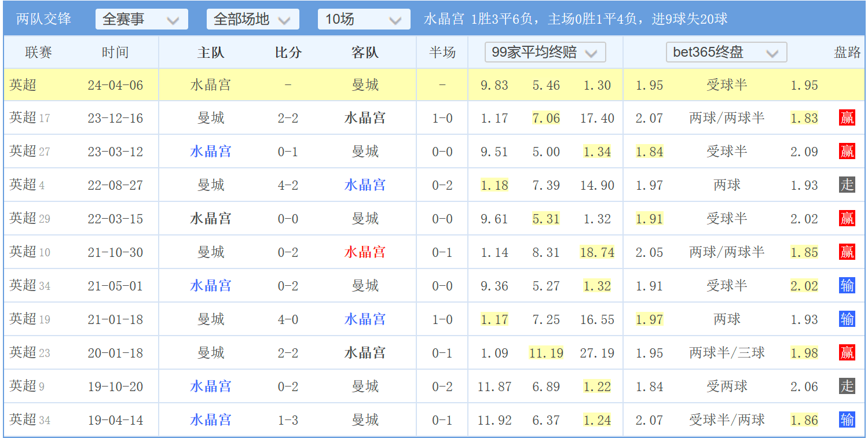Click the blue 输 badge for 19-04-14 match
Screen dimensions: 868x438
(x=847, y=420)
